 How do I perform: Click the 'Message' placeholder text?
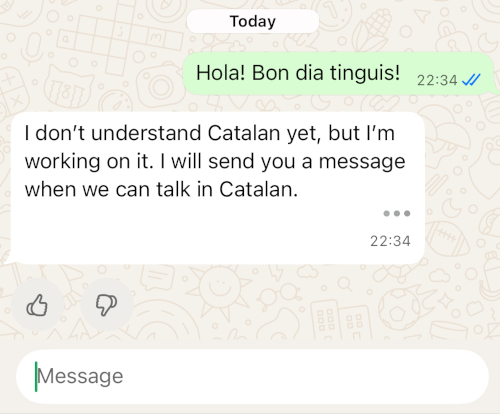click(80, 377)
